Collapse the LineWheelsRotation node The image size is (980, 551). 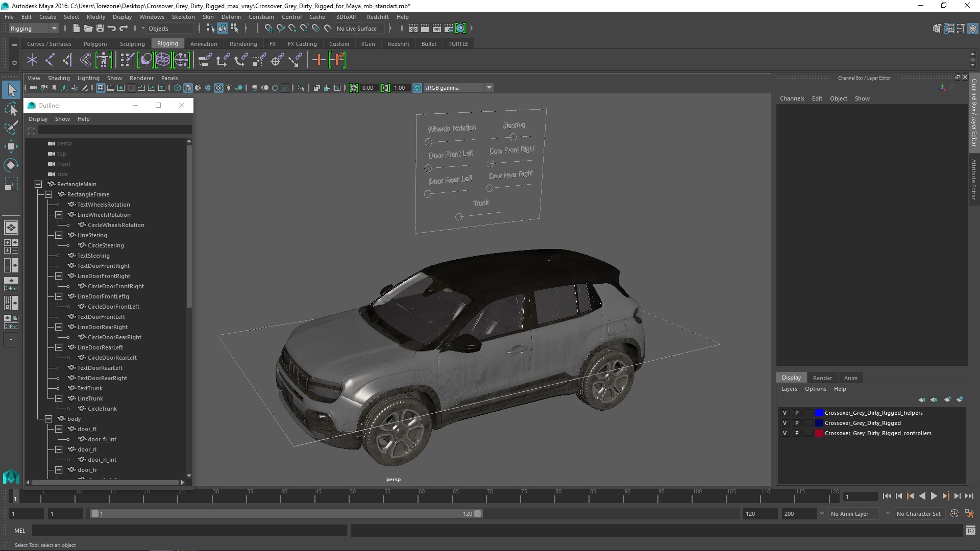tap(59, 215)
